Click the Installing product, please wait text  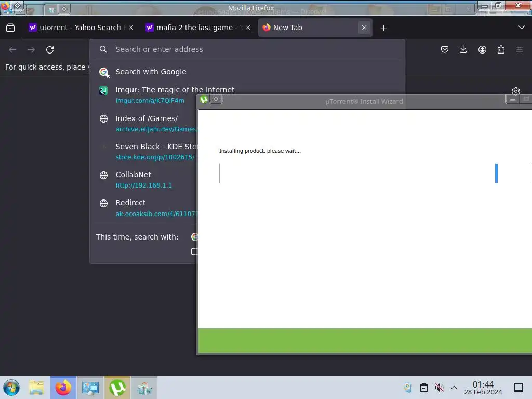260,151
